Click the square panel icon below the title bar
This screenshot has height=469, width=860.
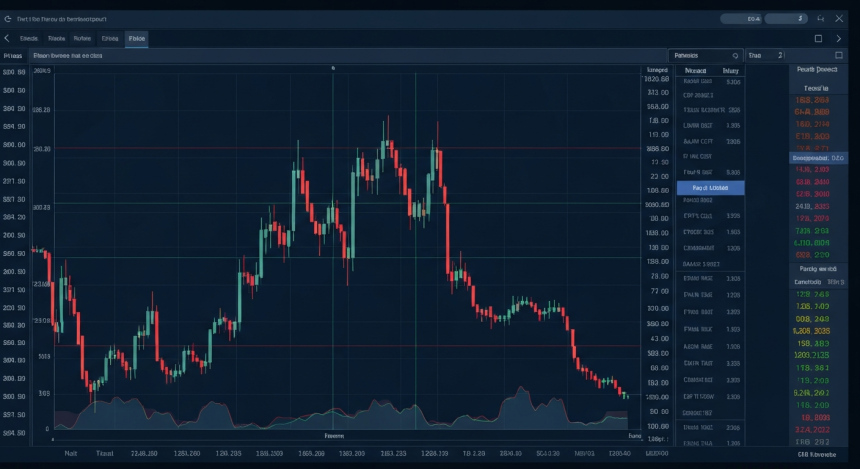coord(818,38)
